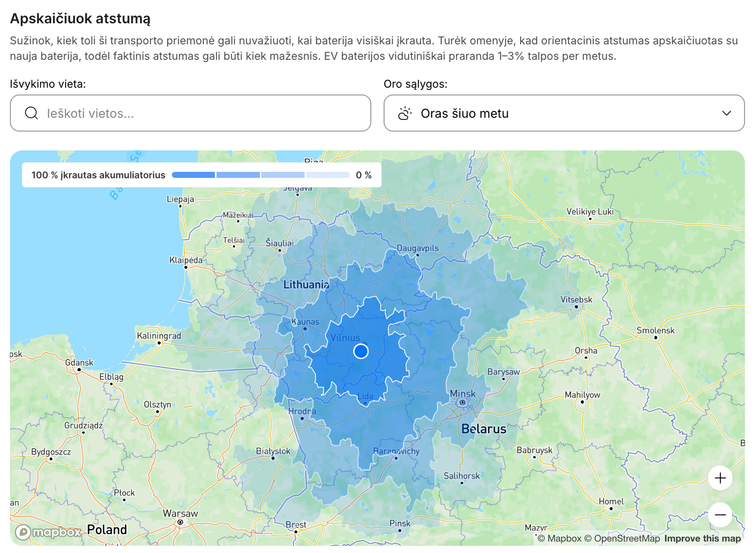Click the "Mažeikiai" city label

point(238,215)
